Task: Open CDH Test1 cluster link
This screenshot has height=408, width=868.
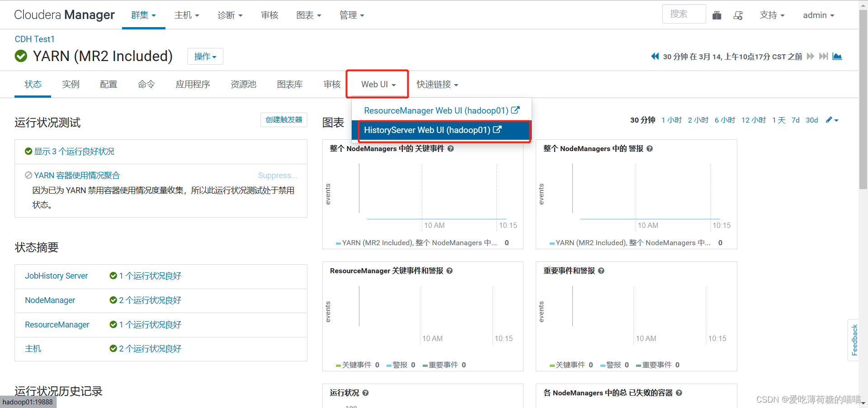Action: tap(34, 39)
